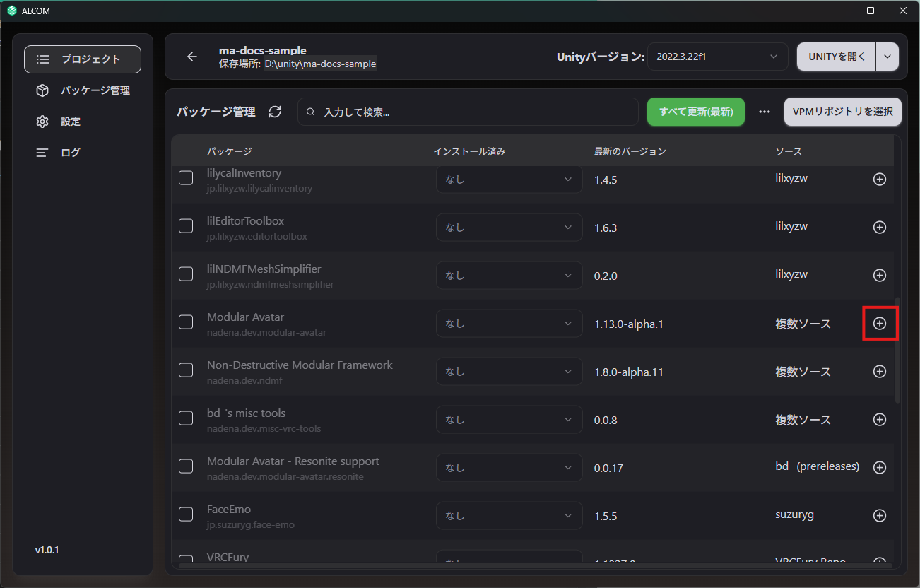Tick the lilycalInventory checkbox
Image resolution: width=920 pixels, height=588 pixels.
coord(186,178)
